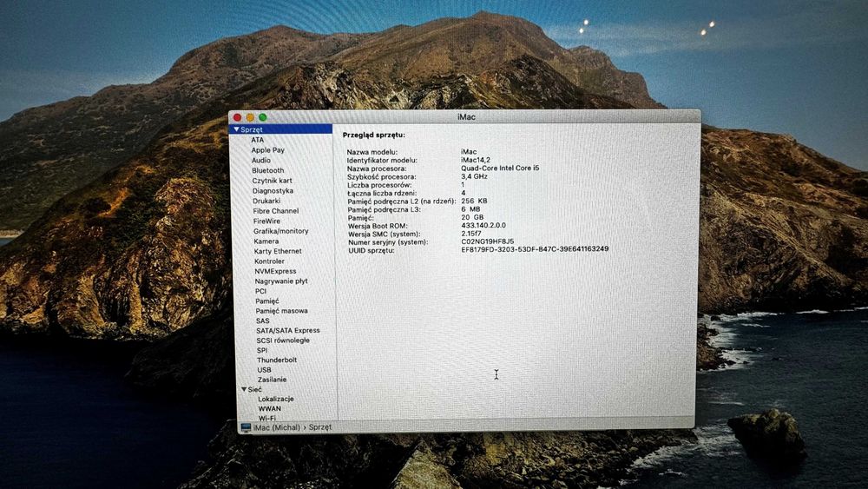Open the Diagnostyka section
The width and height of the screenshot is (868, 489).
(x=273, y=190)
